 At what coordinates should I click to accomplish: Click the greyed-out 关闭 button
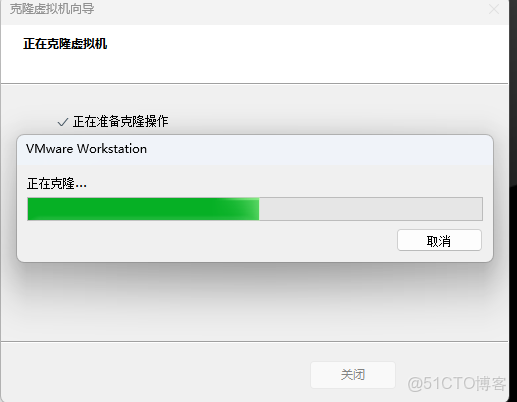pyautogui.click(x=353, y=375)
